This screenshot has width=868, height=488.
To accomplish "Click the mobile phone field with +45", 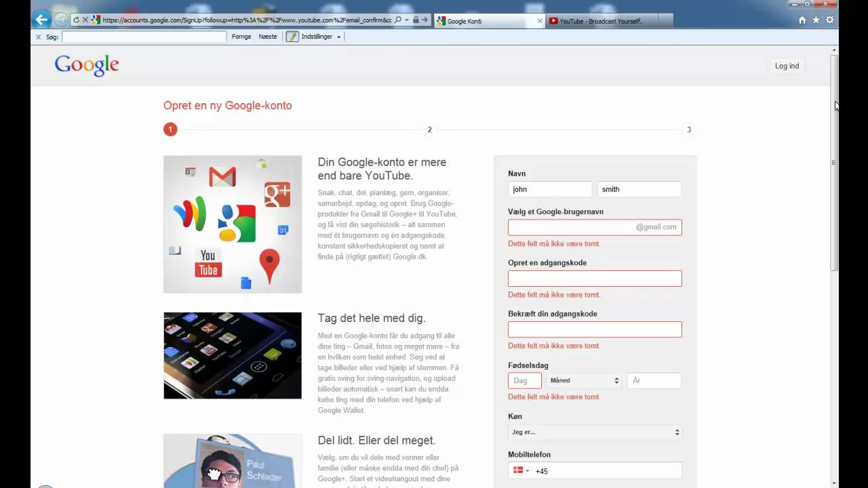I will (607, 470).
